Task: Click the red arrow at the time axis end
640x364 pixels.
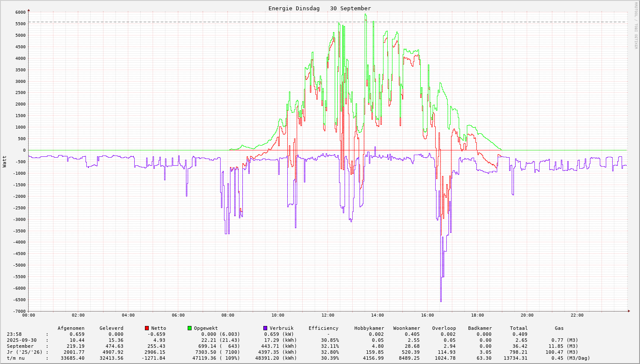Action: tap(628, 311)
